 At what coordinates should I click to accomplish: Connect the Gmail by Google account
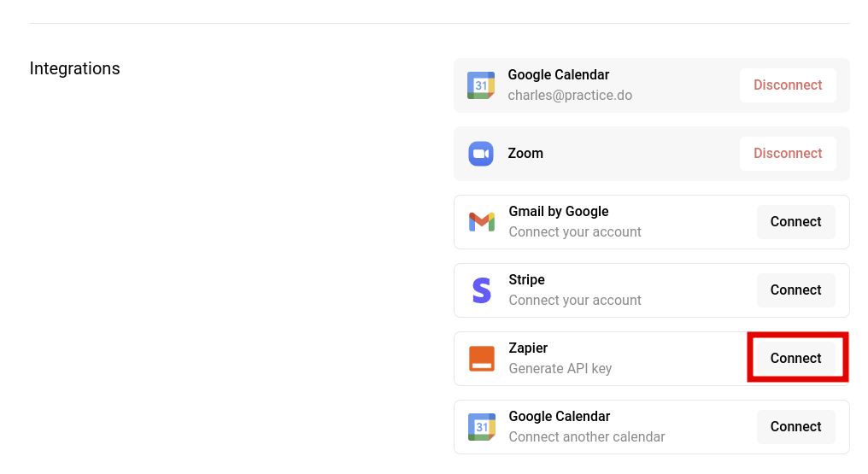pos(795,222)
